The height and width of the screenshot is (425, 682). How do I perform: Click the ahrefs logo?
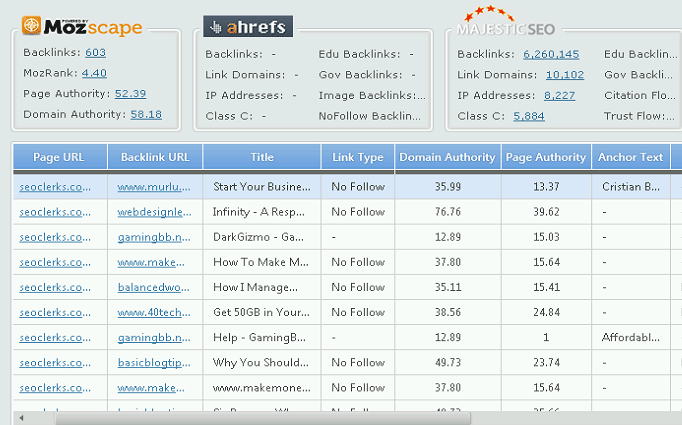point(248,27)
